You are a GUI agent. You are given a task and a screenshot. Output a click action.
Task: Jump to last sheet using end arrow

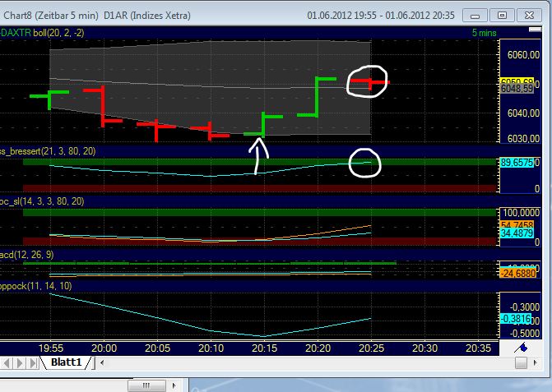coord(33,362)
